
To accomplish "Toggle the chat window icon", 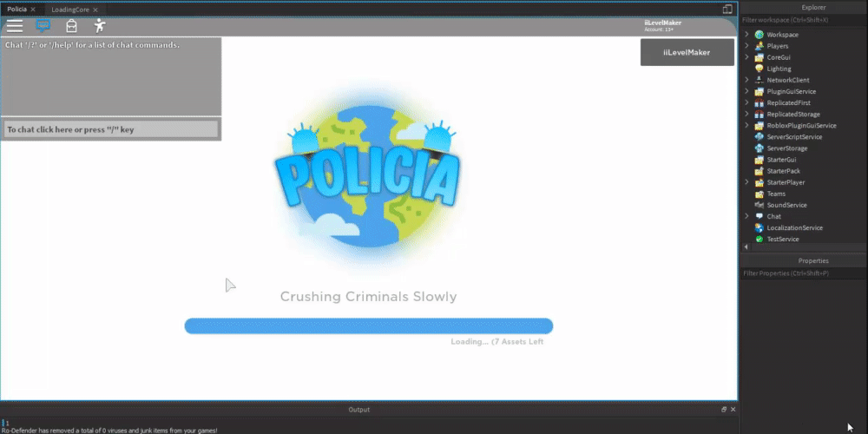I will pyautogui.click(x=43, y=25).
